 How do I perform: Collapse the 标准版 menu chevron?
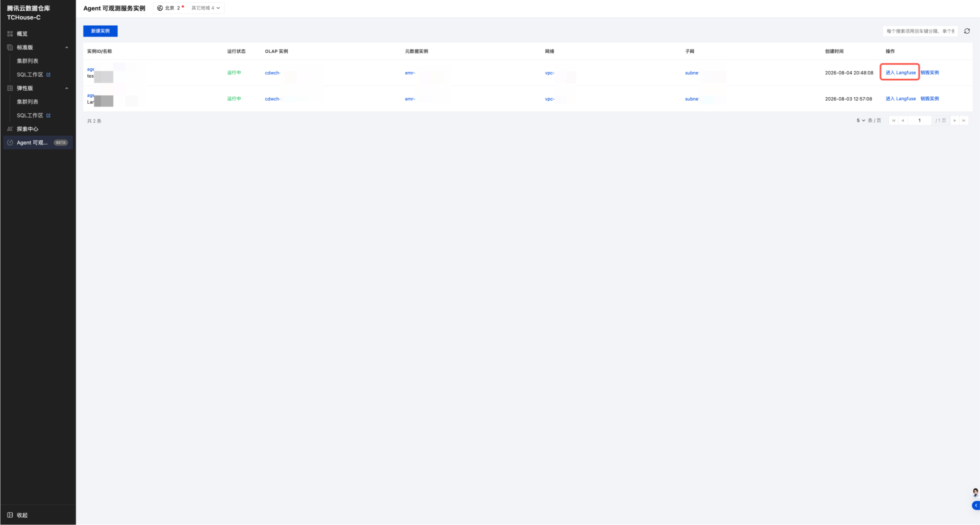tap(67, 48)
